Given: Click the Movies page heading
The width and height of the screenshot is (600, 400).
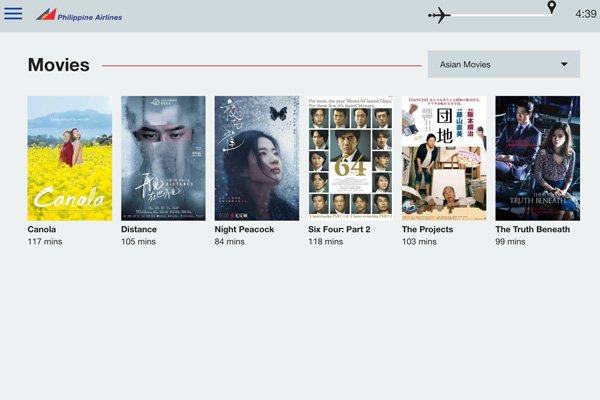Looking at the screenshot, I should [59, 65].
